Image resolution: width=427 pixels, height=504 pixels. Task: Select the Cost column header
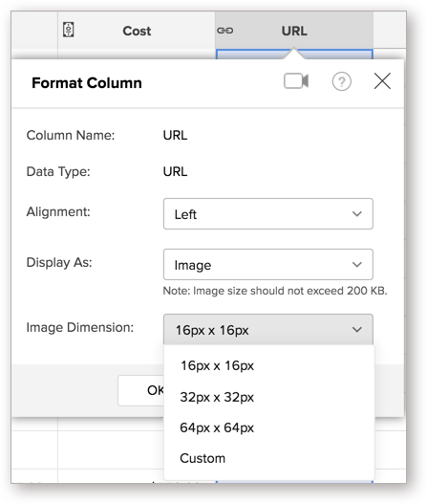pyautogui.click(x=137, y=31)
